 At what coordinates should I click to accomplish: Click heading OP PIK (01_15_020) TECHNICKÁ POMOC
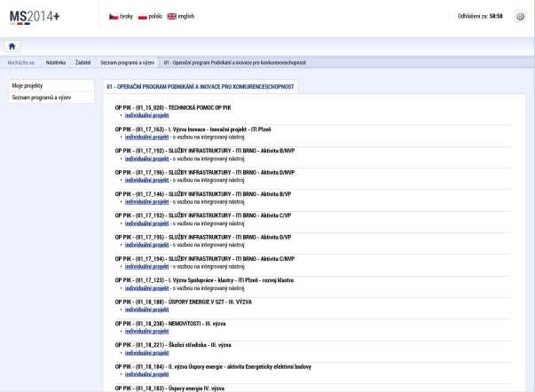(x=173, y=108)
